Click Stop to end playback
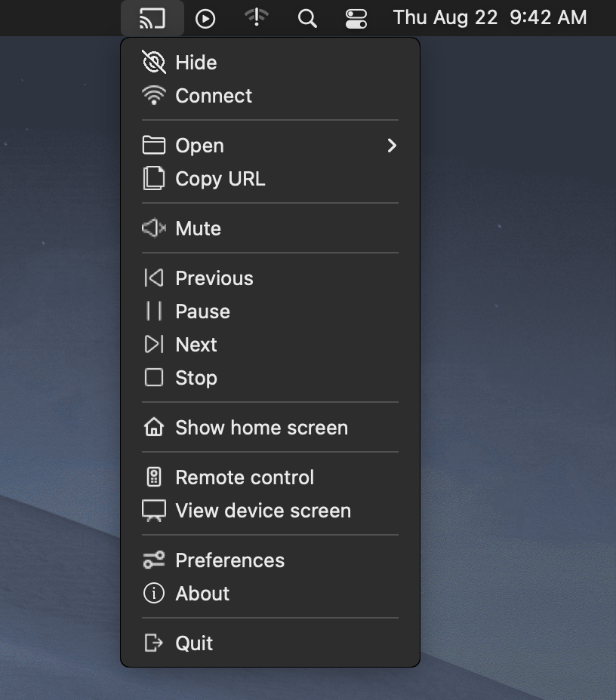 196,377
